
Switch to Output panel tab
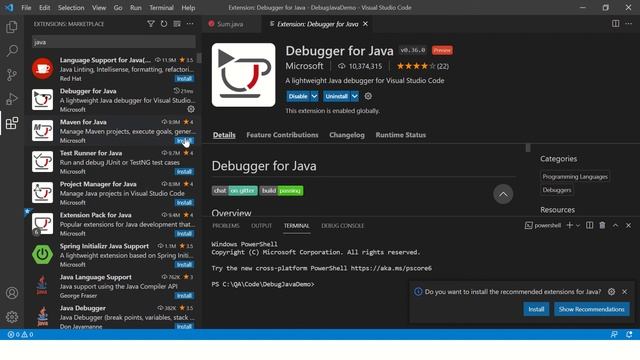262,226
